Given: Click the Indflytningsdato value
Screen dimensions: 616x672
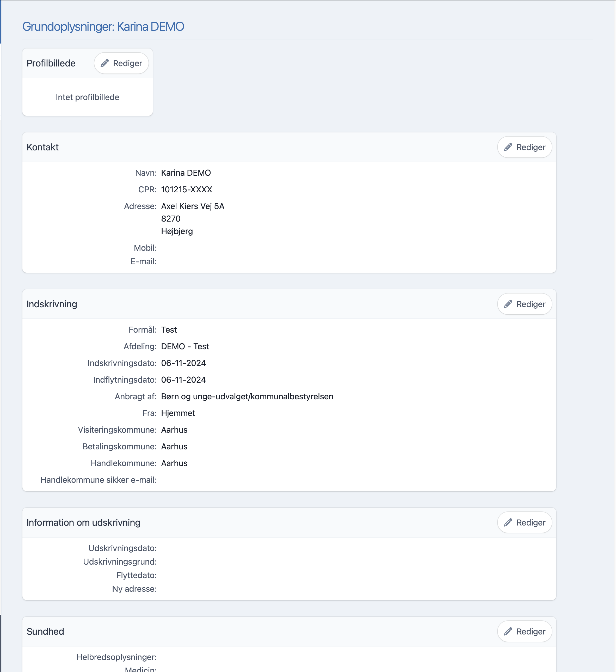Looking at the screenshot, I should [183, 380].
